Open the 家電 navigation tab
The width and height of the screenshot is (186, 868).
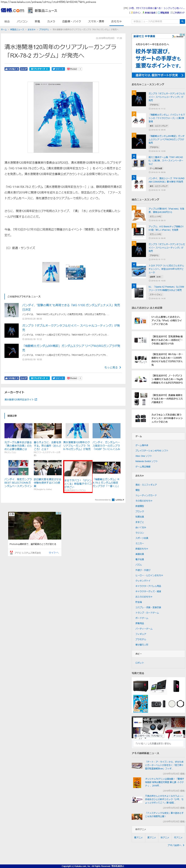pos(37,21)
